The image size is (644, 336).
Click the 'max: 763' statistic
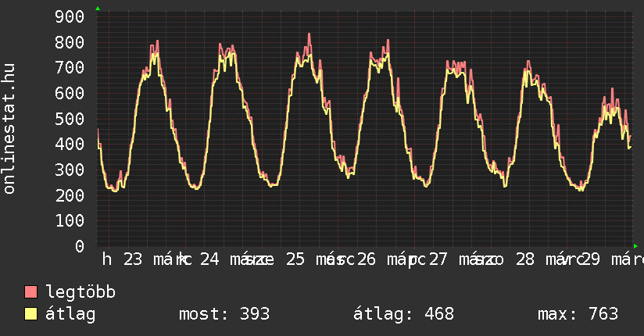coord(578,314)
